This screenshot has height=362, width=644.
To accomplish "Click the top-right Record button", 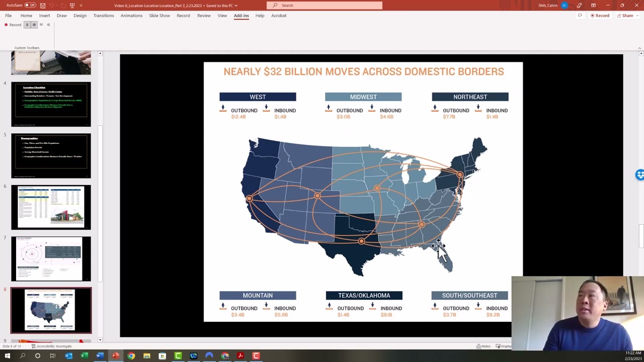I will (600, 16).
